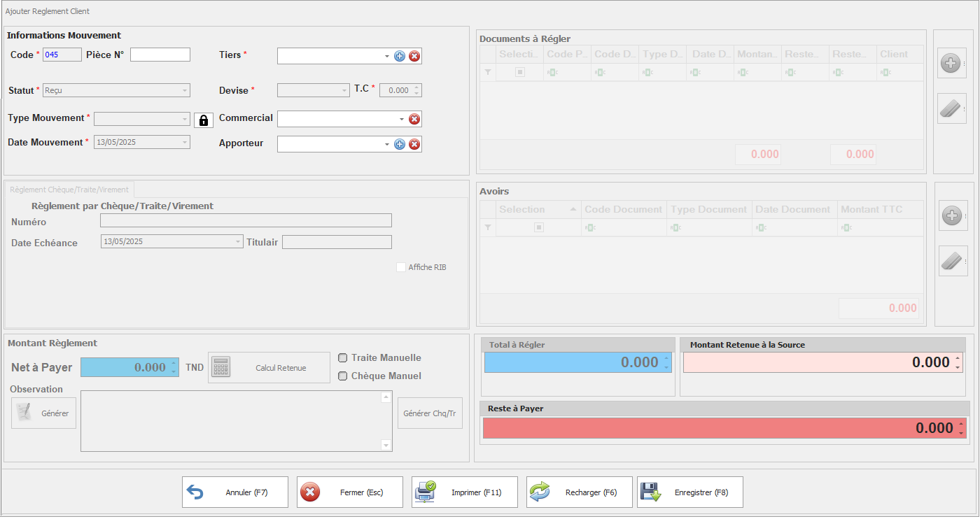Click the plus icon beside Documents à Régler
Viewport: 980px width, 519px height.
[951, 63]
